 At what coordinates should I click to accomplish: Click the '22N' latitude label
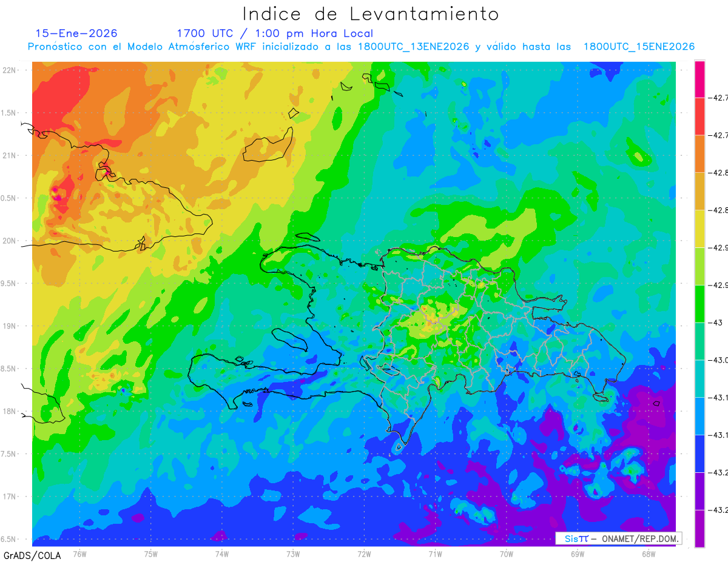(x=10, y=70)
